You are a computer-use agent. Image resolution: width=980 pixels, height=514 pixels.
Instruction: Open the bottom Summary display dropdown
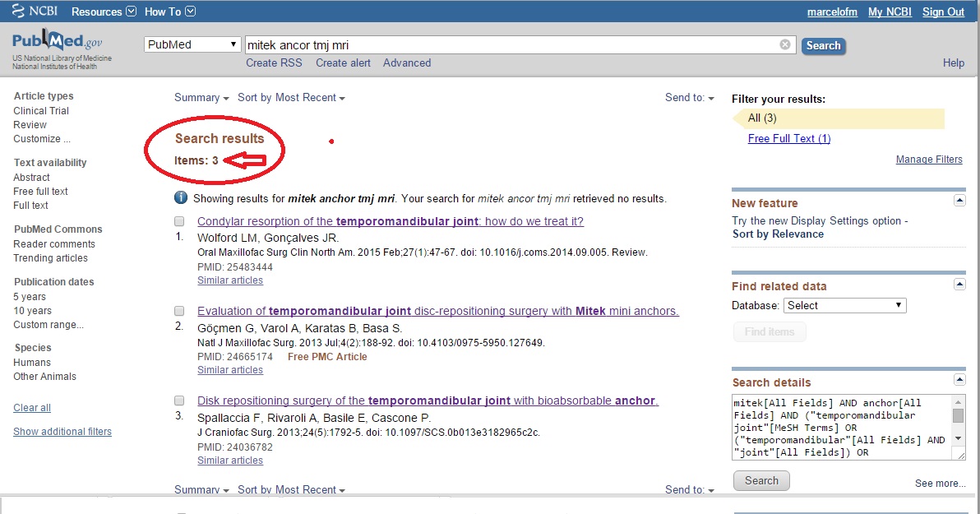click(201, 489)
